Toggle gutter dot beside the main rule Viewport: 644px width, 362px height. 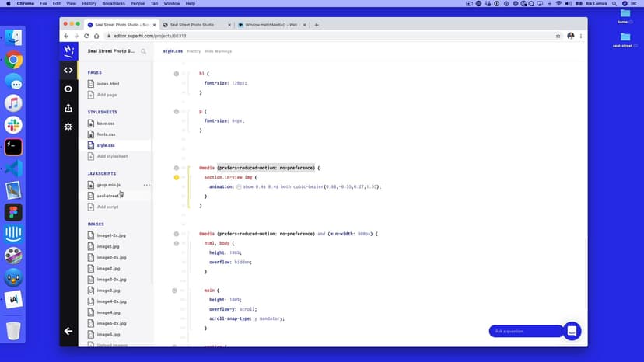177,291
